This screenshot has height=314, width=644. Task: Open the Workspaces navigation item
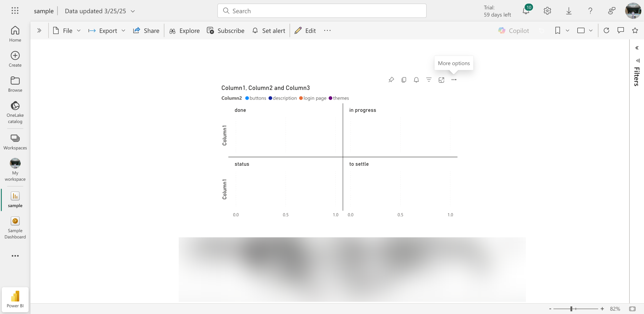point(15,142)
